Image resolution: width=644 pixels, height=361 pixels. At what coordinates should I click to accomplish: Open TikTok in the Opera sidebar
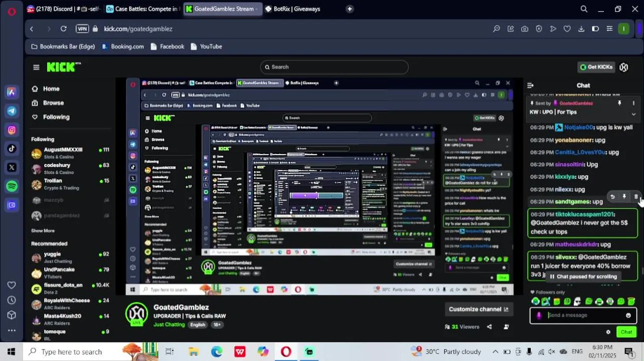pos(12,148)
